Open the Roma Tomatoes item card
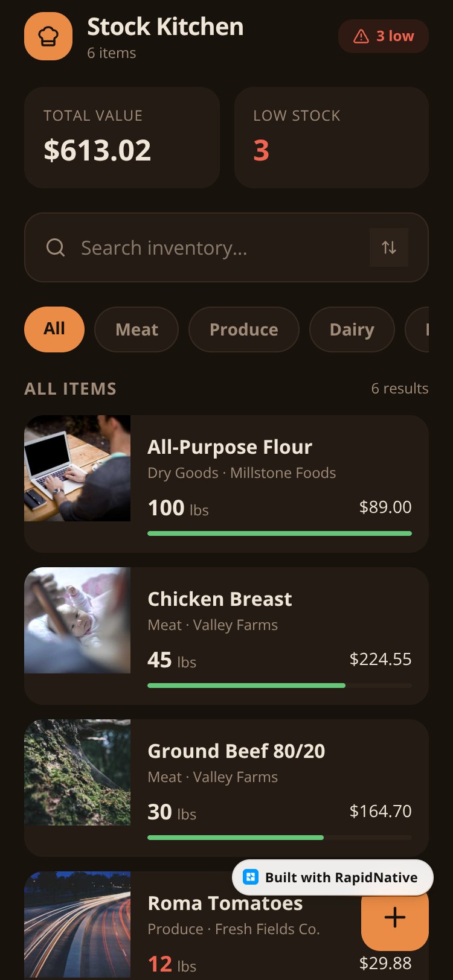 [x=226, y=926]
